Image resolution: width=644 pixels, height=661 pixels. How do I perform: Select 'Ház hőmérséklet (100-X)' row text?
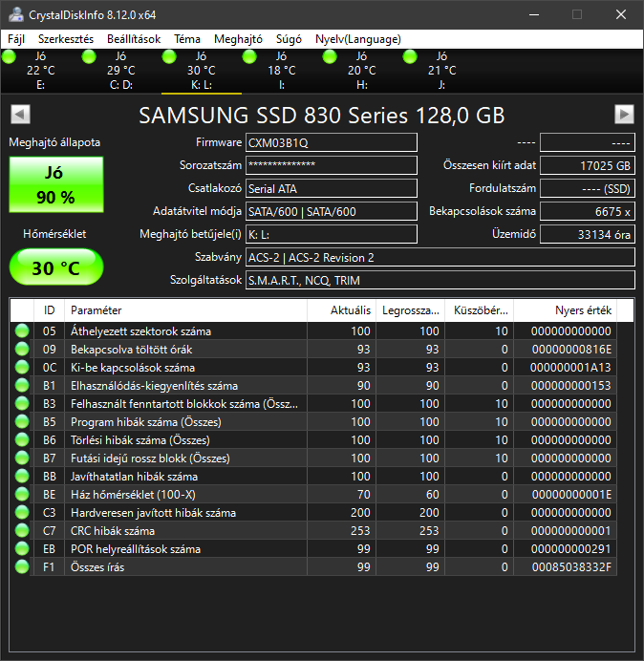133,495
